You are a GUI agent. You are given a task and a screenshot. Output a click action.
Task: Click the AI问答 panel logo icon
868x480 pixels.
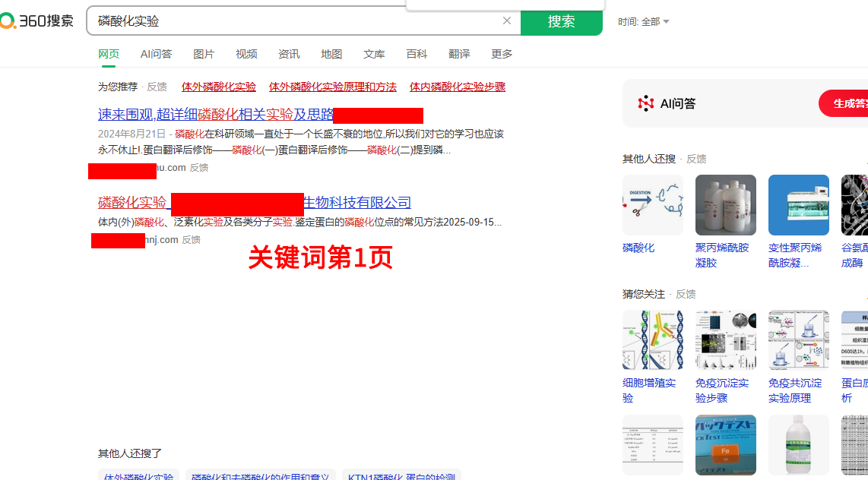coord(645,103)
